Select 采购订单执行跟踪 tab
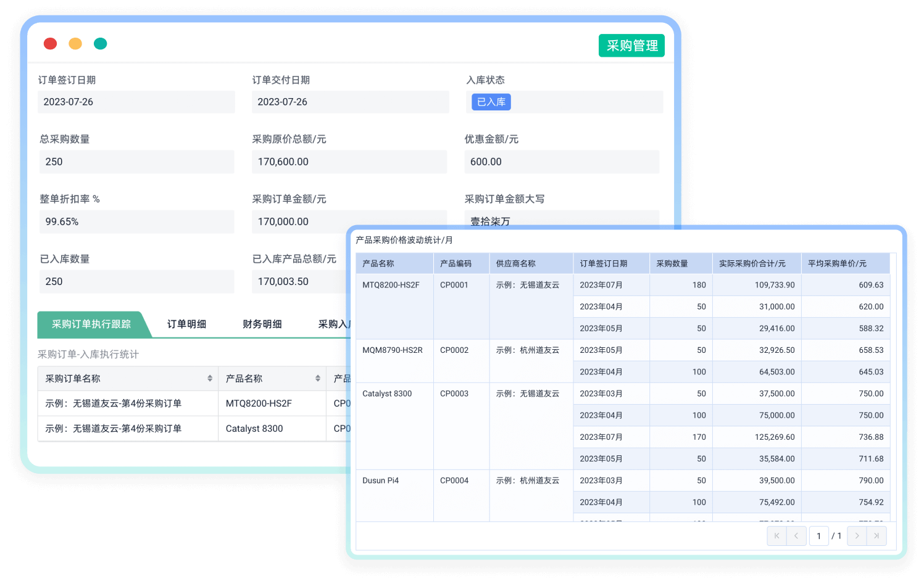This screenshot has width=924, height=578. [x=91, y=324]
